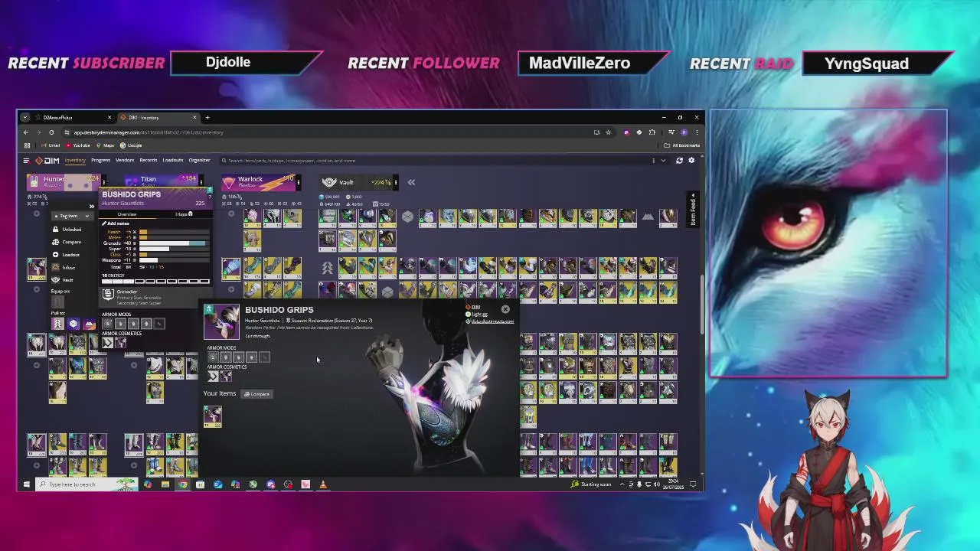The image size is (980, 551).
Task: Close the DIM Inventory browser tab
Action: 194,117
